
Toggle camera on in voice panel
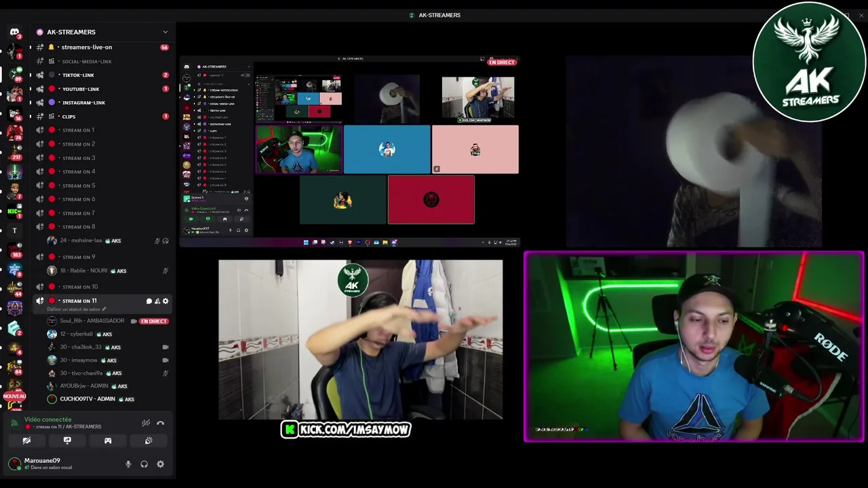26,441
